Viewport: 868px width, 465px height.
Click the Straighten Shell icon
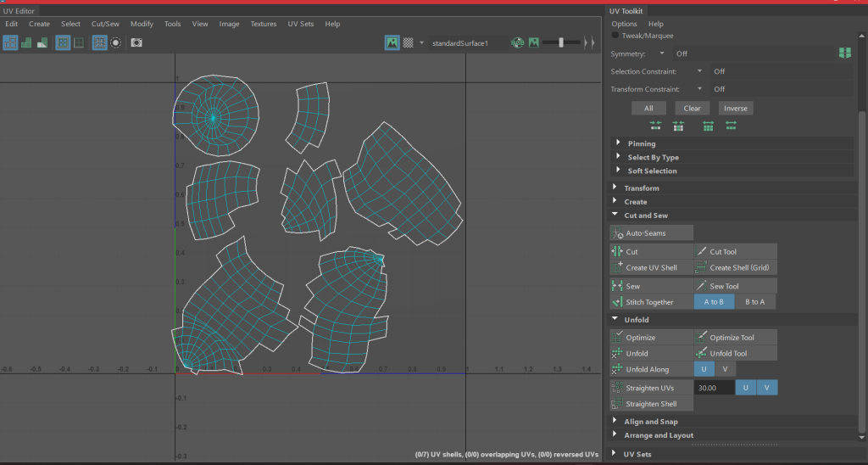click(x=618, y=404)
